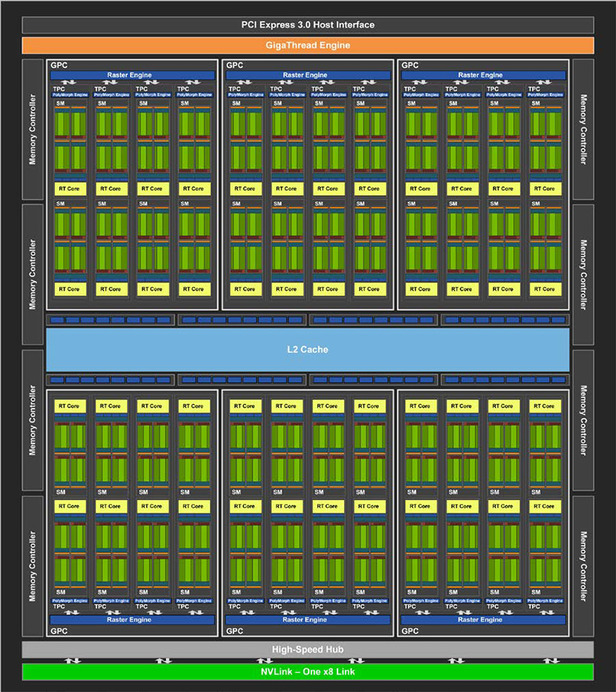This screenshot has height=692, width=616.
Task: Click the GPC label in the top-left cluster
Action: pyautogui.click(x=59, y=65)
